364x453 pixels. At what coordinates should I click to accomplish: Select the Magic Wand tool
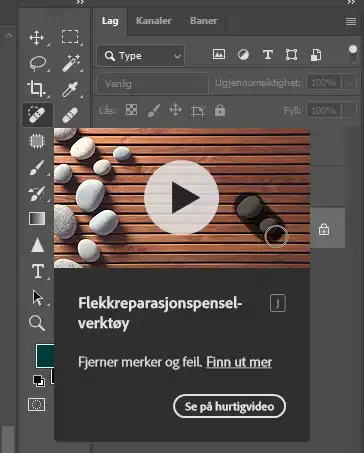click(71, 63)
